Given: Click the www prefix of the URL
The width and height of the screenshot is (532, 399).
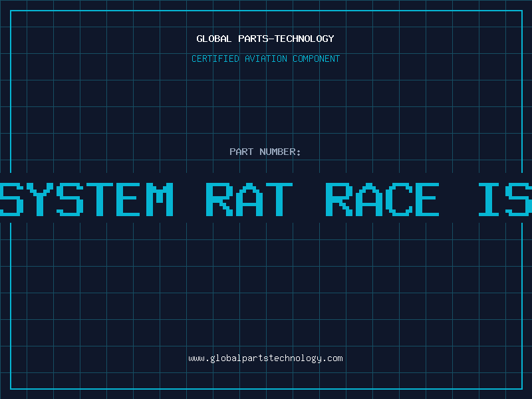Looking at the screenshot, I should (x=196, y=358).
